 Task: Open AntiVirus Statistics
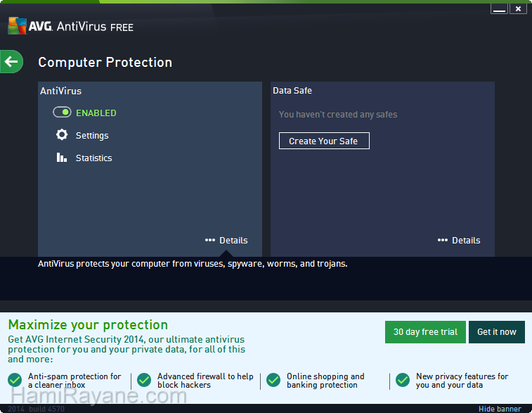point(93,158)
